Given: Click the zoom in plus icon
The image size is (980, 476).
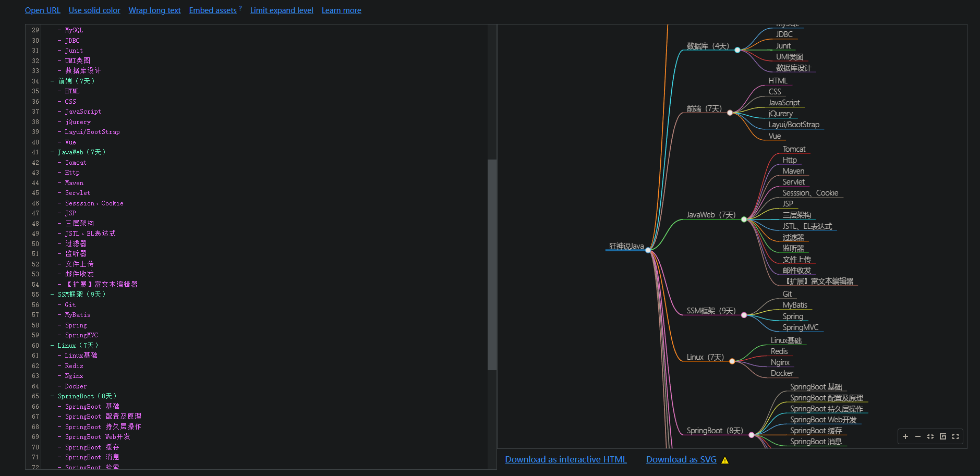Looking at the screenshot, I should (x=905, y=436).
